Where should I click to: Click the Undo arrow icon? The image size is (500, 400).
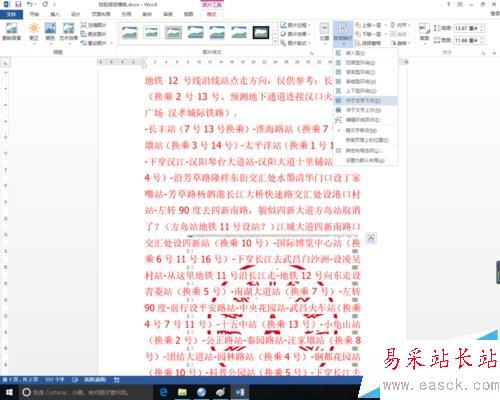pyautogui.click(x=30, y=4)
